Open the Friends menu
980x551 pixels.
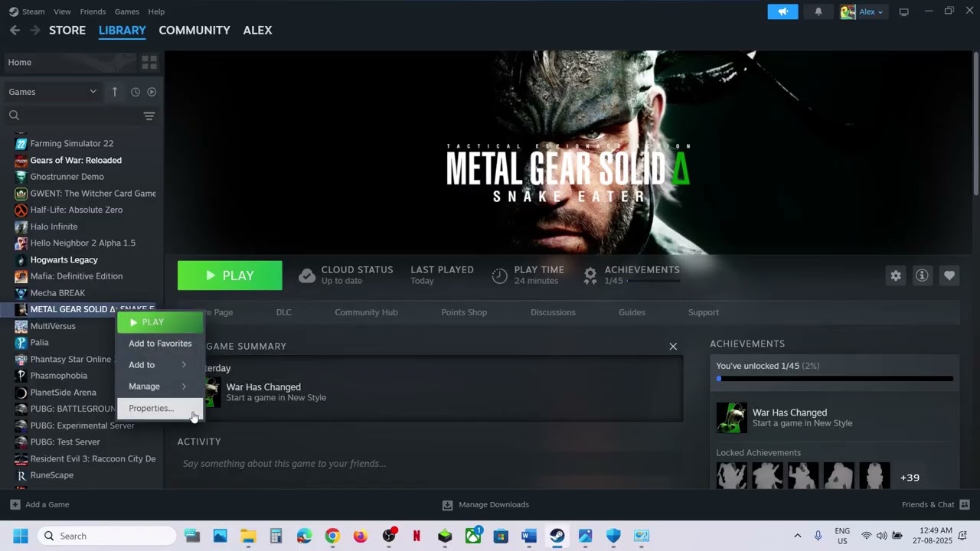pyautogui.click(x=93, y=11)
